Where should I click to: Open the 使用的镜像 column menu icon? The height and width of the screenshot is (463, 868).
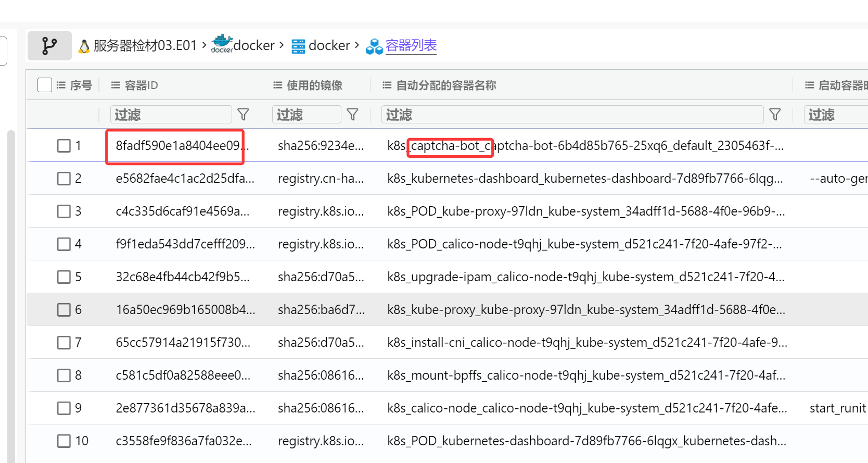[x=278, y=85]
